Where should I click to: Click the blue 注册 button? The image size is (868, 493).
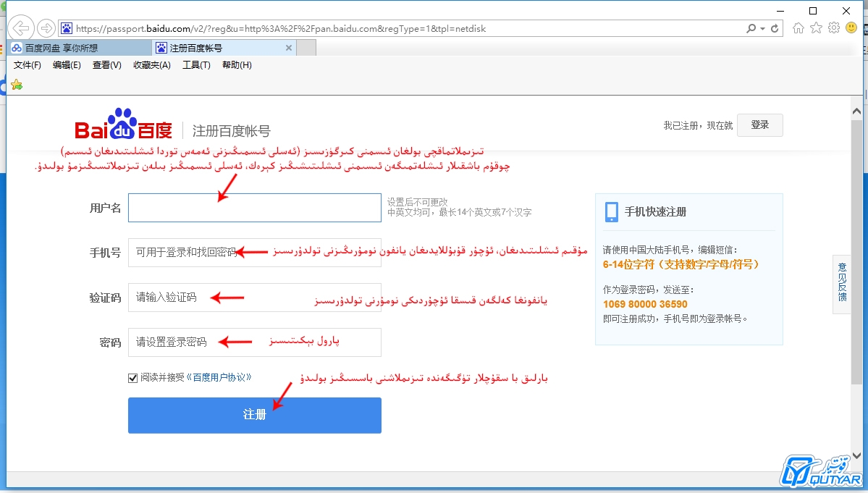[x=255, y=415]
